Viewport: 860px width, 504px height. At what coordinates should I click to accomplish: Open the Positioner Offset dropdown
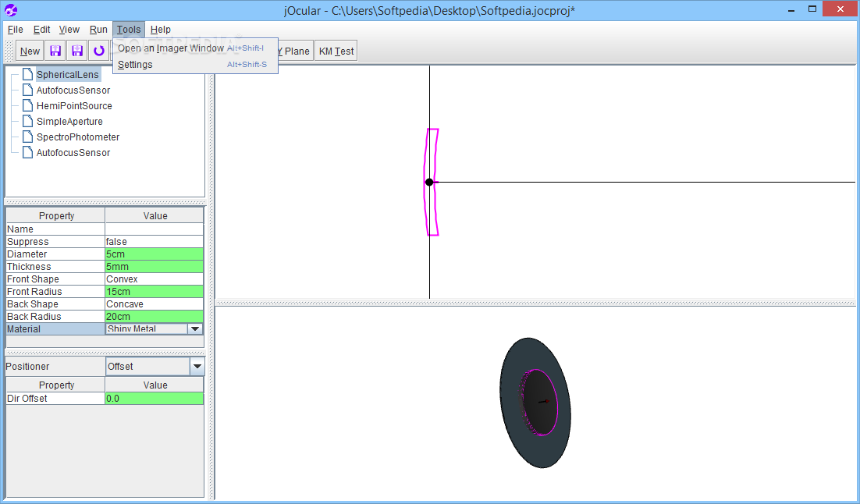(x=197, y=367)
